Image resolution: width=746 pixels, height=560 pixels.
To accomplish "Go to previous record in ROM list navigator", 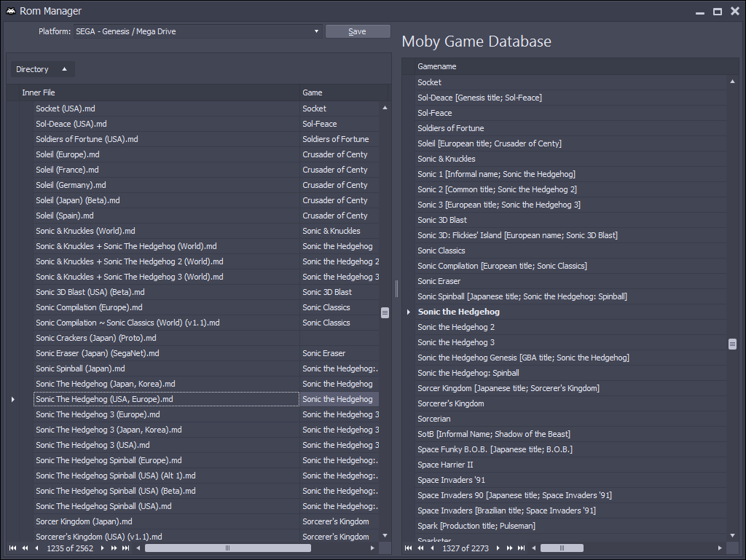I will pyautogui.click(x=36, y=548).
